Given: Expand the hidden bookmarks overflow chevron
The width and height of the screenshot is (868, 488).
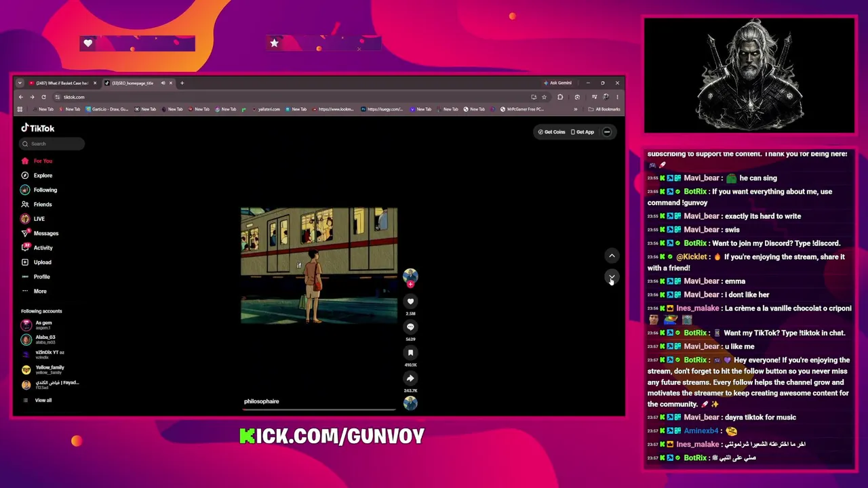Looking at the screenshot, I should [x=576, y=109].
